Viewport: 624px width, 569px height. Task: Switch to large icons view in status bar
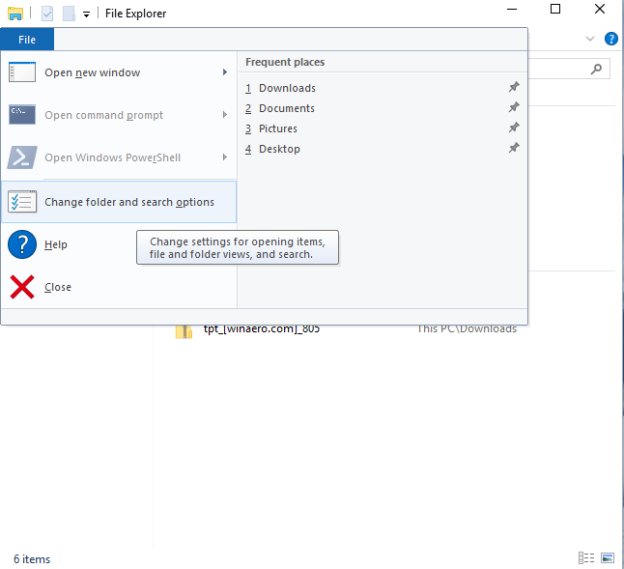pos(607,558)
